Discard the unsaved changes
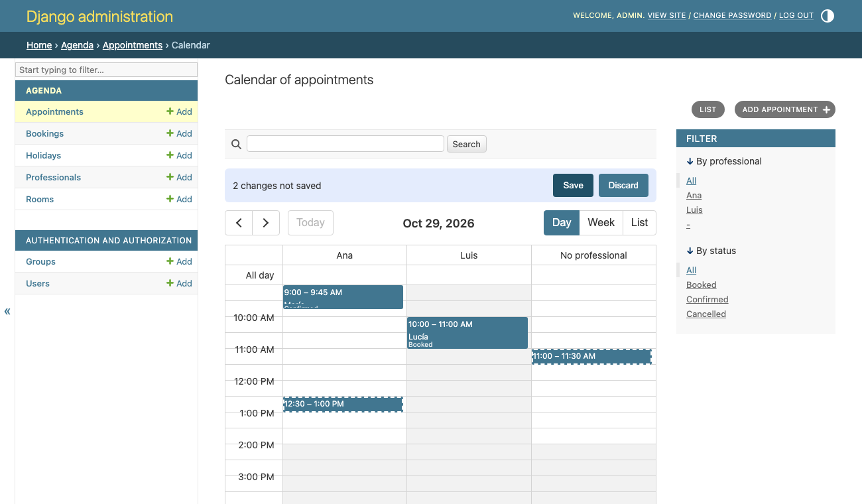 pos(623,186)
